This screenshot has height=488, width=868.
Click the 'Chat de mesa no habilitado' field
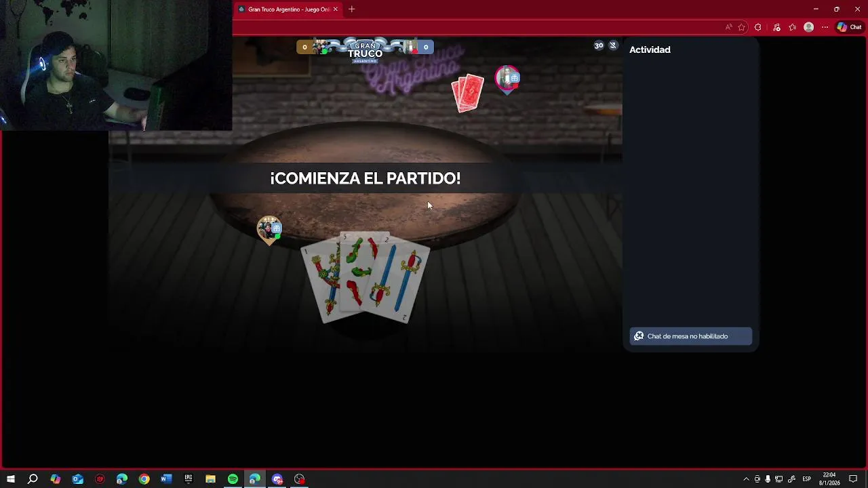tap(691, 336)
